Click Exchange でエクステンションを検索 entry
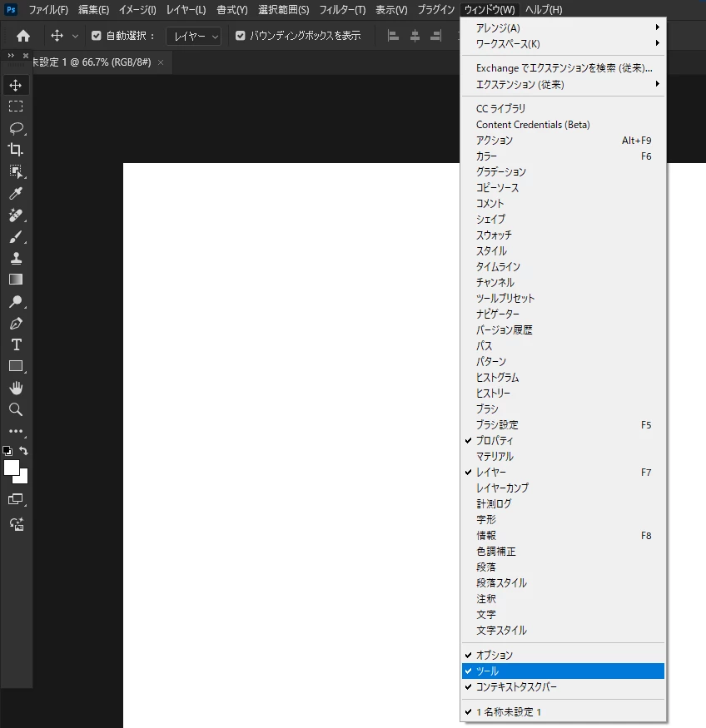The image size is (706, 728). (563, 68)
